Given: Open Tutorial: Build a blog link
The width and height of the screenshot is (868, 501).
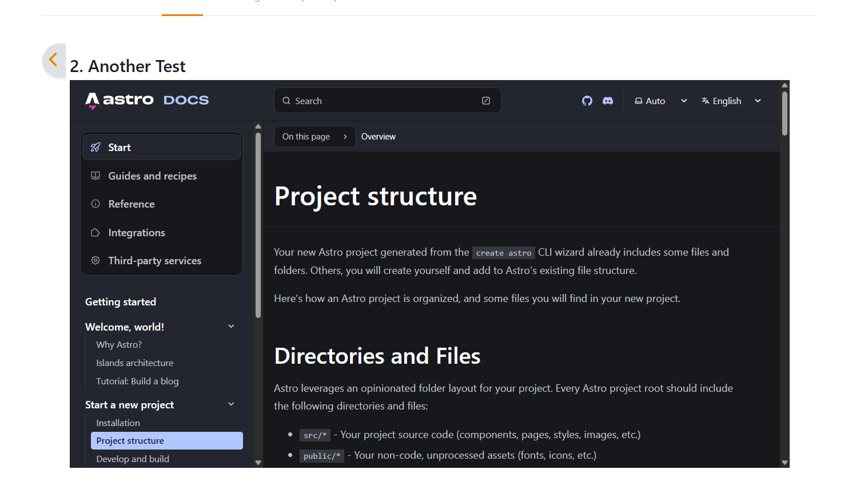Looking at the screenshot, I should [x=137, y=381].
